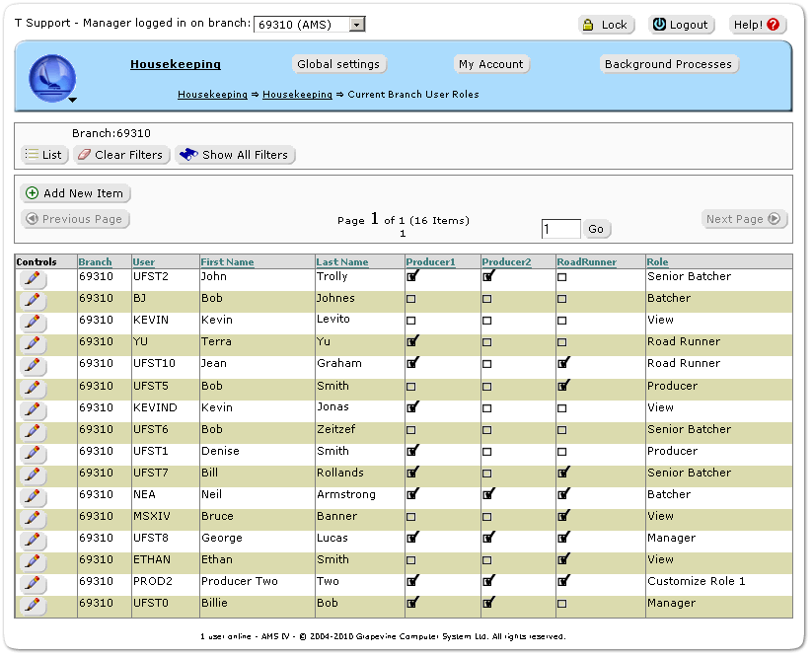Toggle RoadRunner checkbox for Jean Graham
812x657 pixels.
point(563,364)
